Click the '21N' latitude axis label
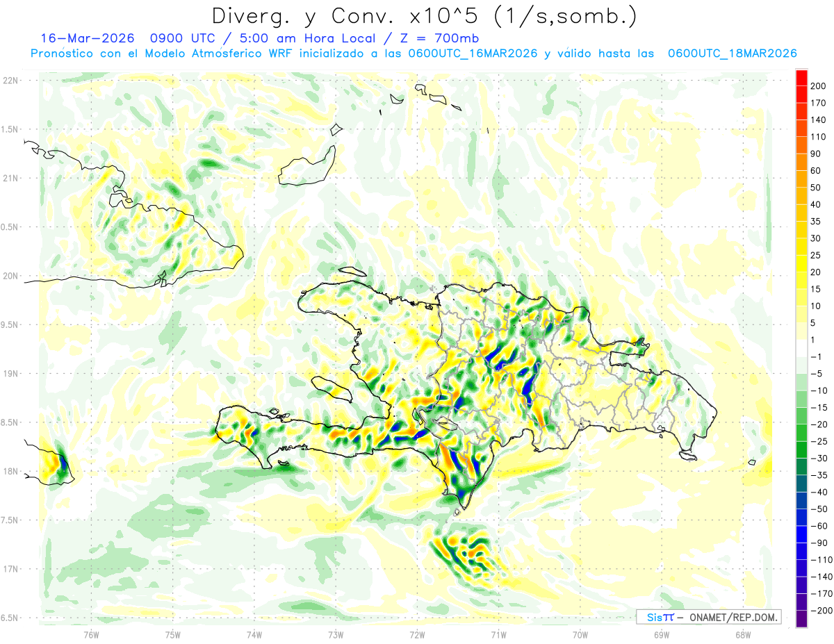This screenshot has height=644, width=834. pyautogui.click(x=10, y=178)
